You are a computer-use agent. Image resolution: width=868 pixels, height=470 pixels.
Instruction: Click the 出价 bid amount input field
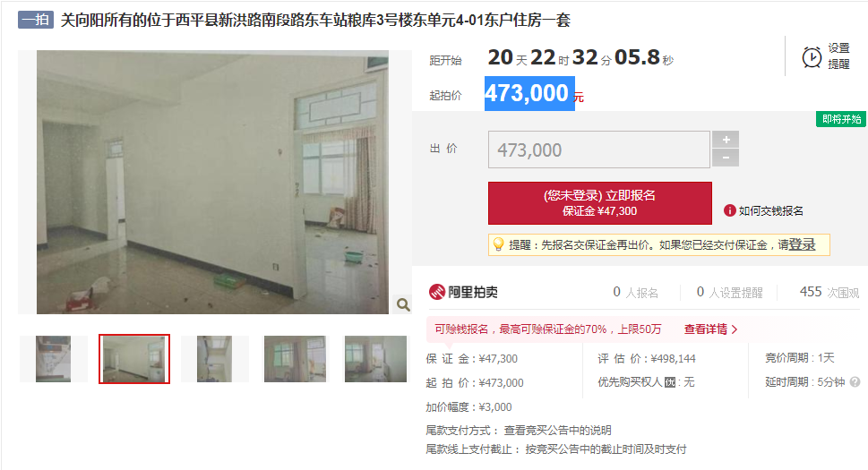pyautogui.click(x=599, y=150)
